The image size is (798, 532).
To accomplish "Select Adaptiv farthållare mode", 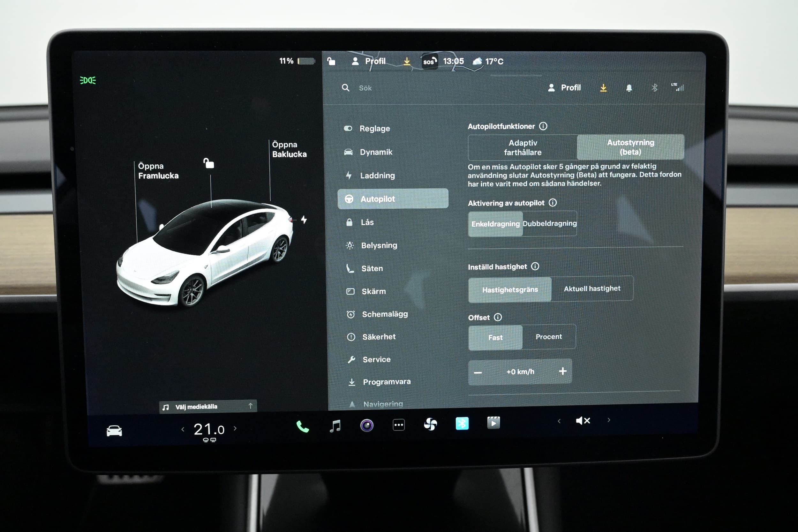I will click(523, 147).
